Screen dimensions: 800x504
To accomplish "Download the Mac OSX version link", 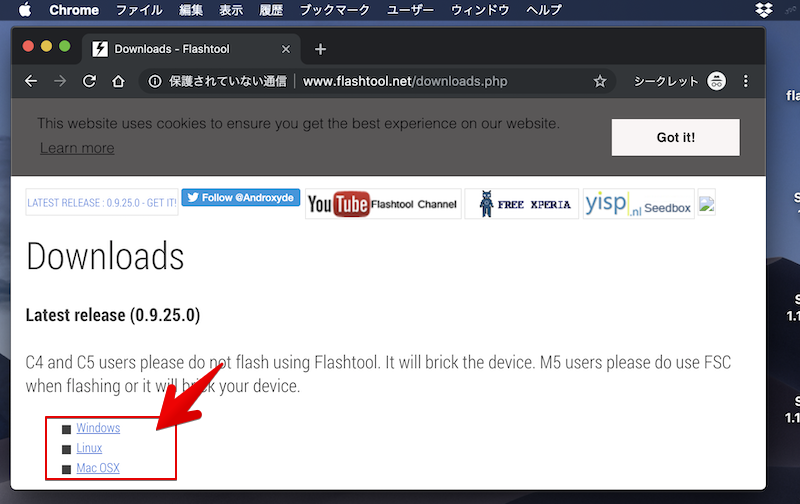I will 98,468.
